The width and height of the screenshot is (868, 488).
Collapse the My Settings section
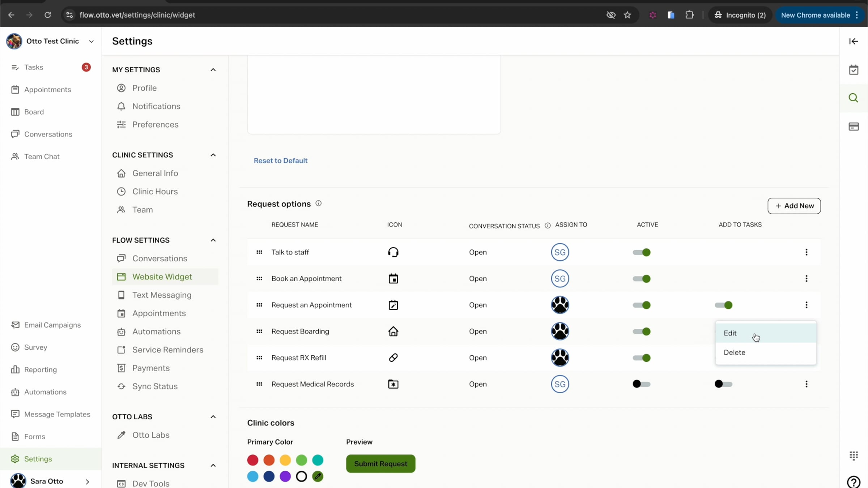pyautogui.click(x=213, y=70)
